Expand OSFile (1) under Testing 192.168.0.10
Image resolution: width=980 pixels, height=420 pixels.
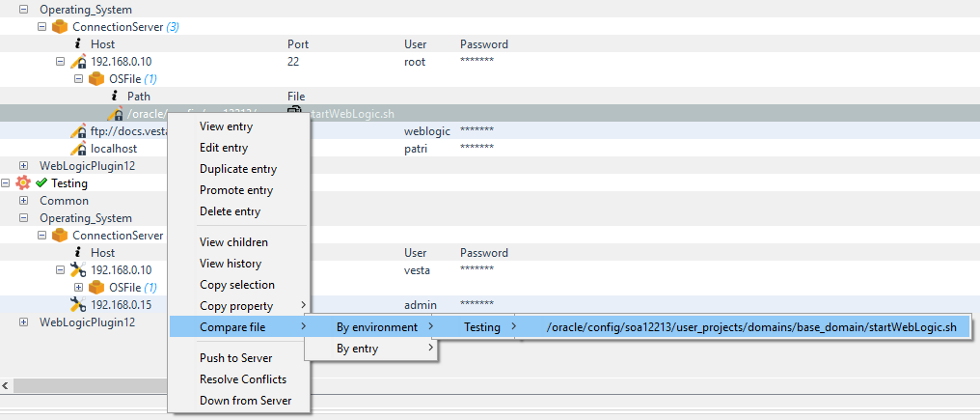79,288
